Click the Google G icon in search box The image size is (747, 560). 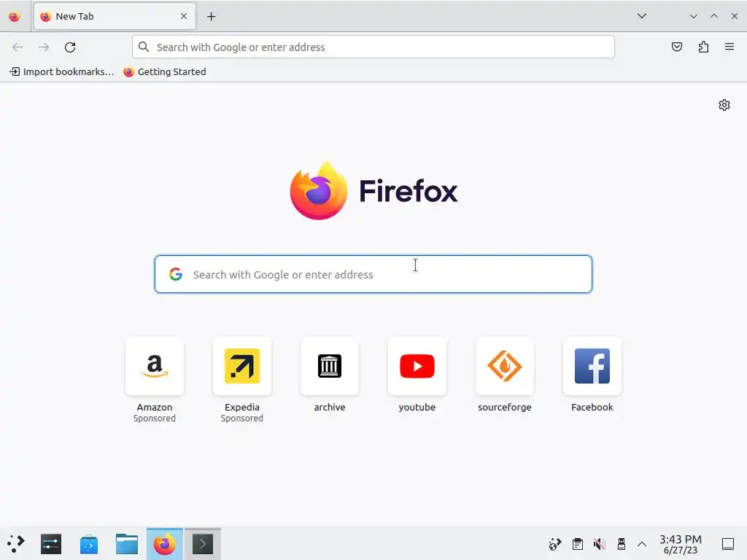(x=176, y=274)
